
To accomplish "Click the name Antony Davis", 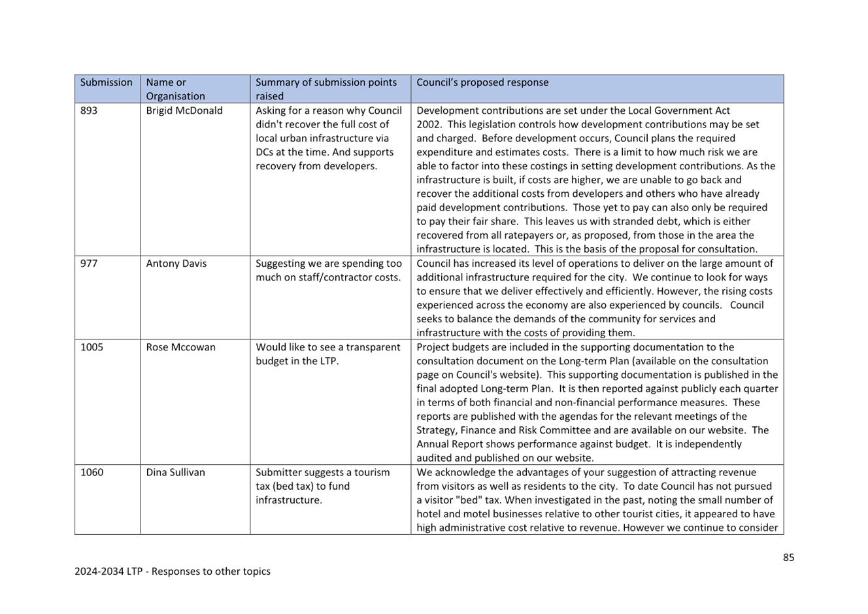I will (x=176, y=264).
